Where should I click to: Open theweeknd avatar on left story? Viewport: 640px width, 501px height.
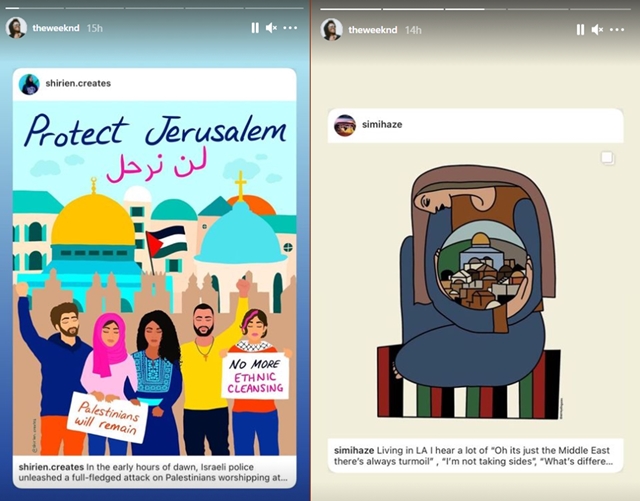[16, 28]
